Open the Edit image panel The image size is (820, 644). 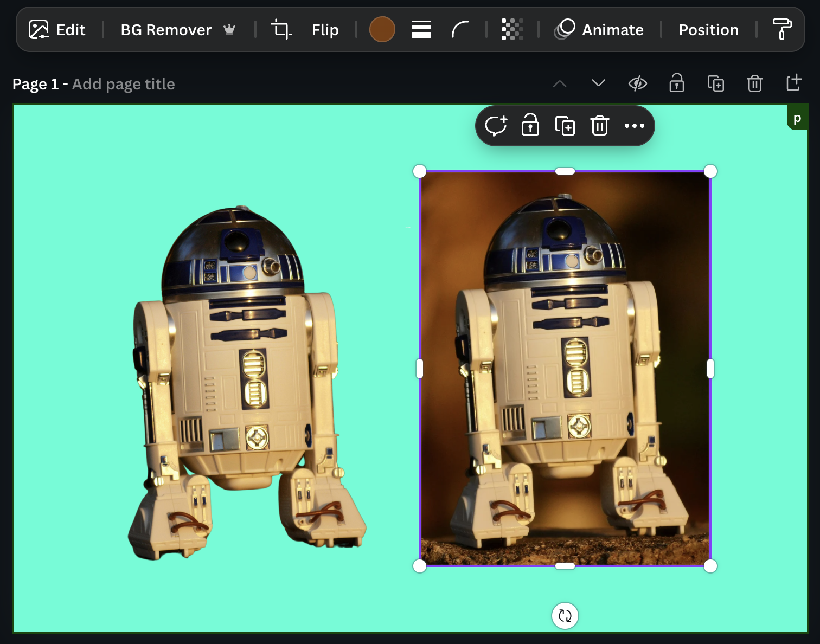click(x=57, y=30)
